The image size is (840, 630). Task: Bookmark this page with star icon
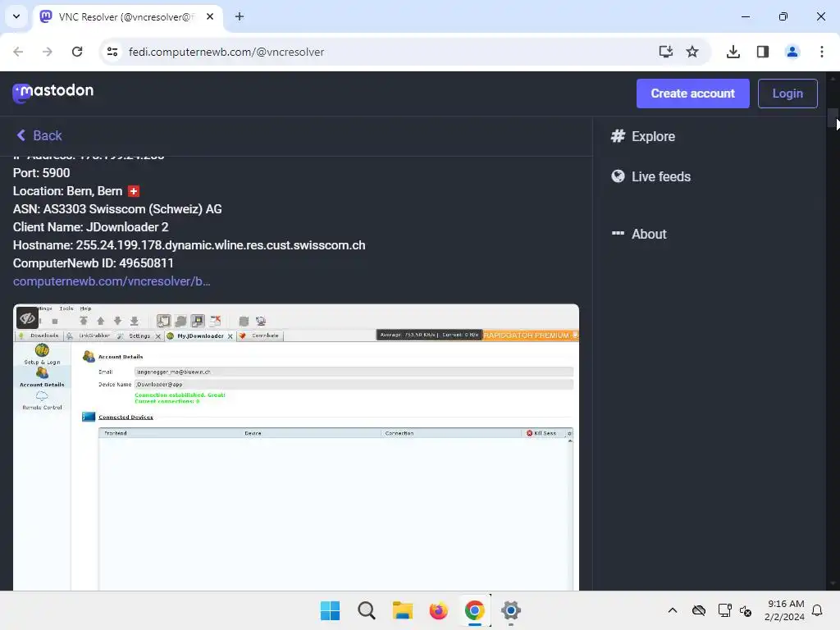click(692, 52)
